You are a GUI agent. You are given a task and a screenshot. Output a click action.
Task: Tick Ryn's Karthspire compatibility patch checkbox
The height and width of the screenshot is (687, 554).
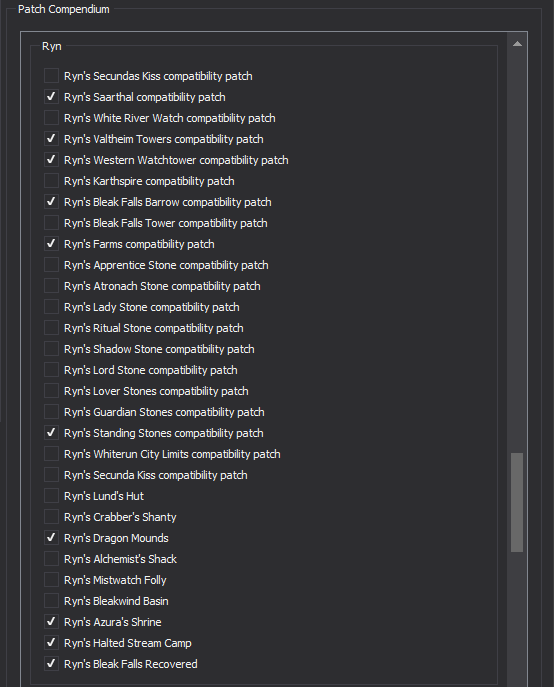[x=51, y=181]
